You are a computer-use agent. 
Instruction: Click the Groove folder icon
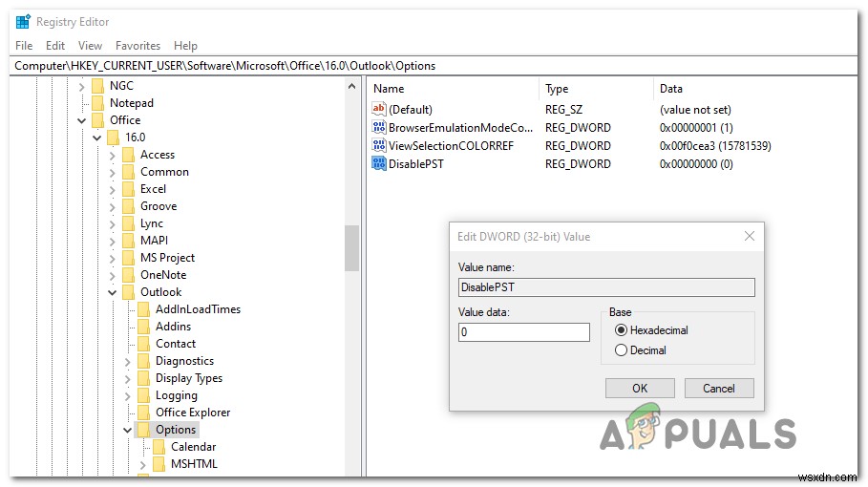pyautogui.click(x=128, y=206)
